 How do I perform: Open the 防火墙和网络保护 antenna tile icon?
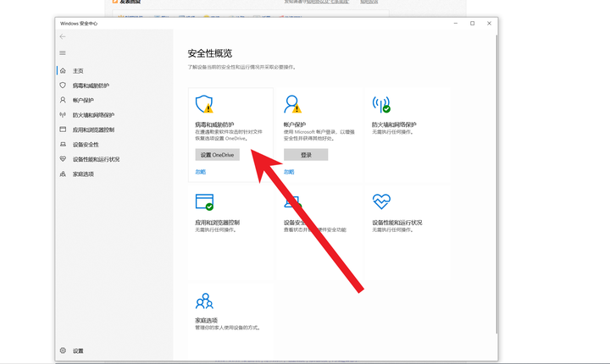point(381,104)
